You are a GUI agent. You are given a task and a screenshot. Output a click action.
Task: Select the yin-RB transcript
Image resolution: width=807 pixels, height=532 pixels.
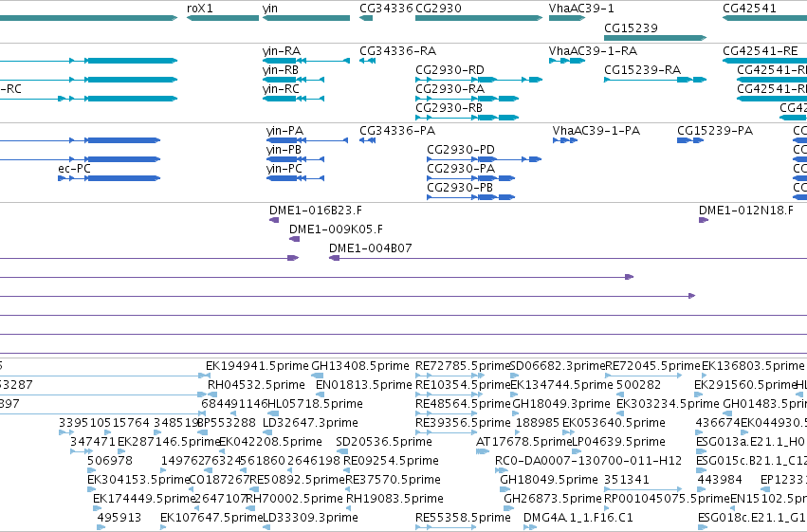[x=293, y=80]
